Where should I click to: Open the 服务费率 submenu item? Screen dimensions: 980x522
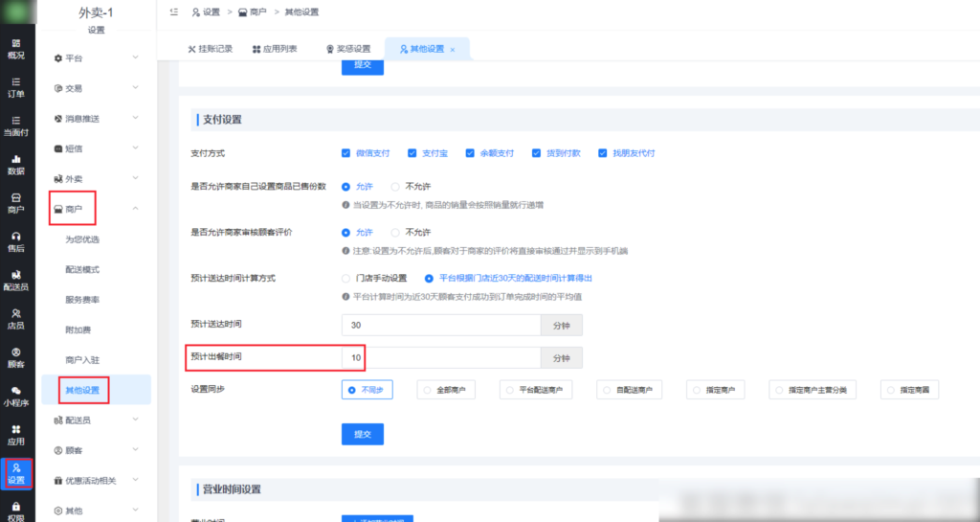(82, 300)
